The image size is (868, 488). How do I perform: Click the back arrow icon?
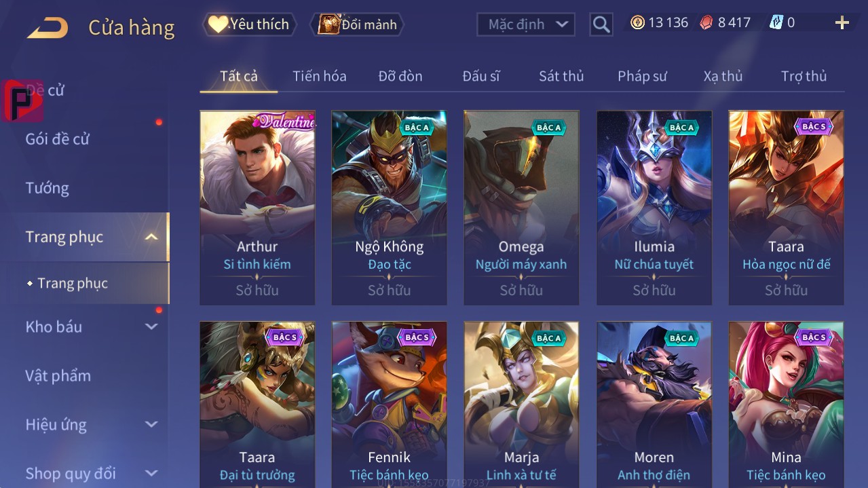pyautogui.click(x=48, y=28)
